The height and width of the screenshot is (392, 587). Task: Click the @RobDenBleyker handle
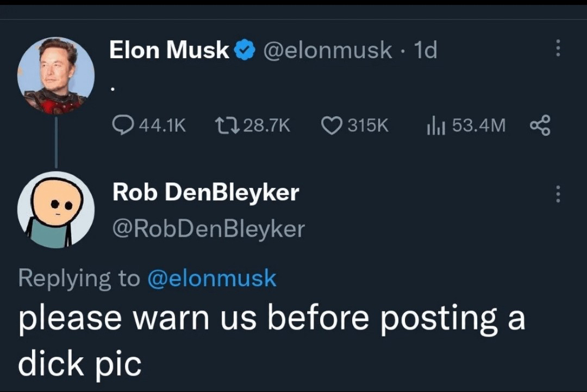coord(209,229)
